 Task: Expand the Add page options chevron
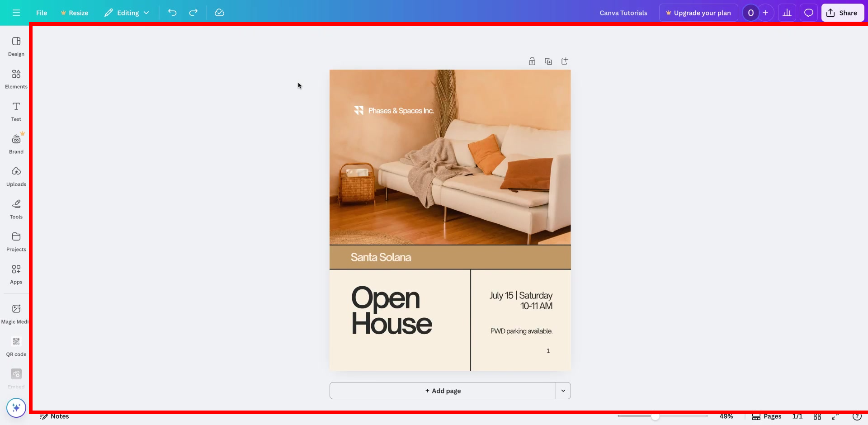pyautogui.click(x=563, y=390)
